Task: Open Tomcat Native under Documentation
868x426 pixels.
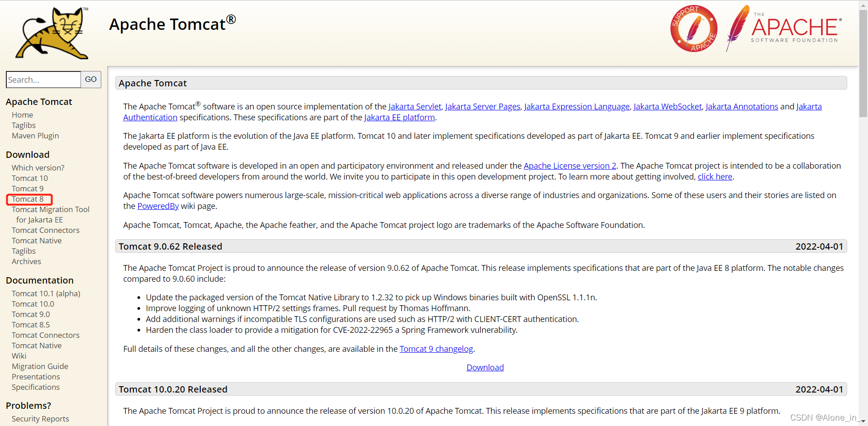Action: [37, 346]
